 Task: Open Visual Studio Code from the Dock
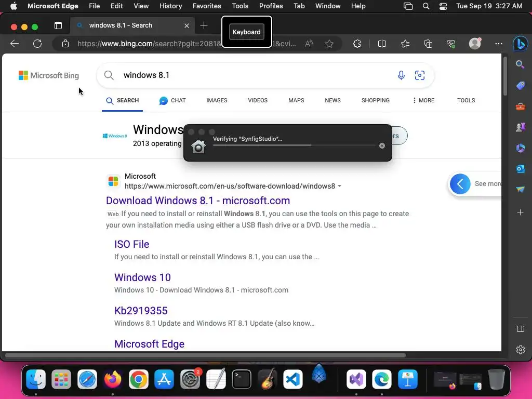(x=293, y=379)
